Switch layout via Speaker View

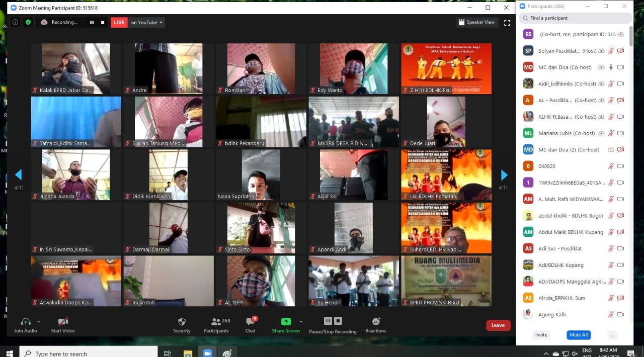point(476,22)
